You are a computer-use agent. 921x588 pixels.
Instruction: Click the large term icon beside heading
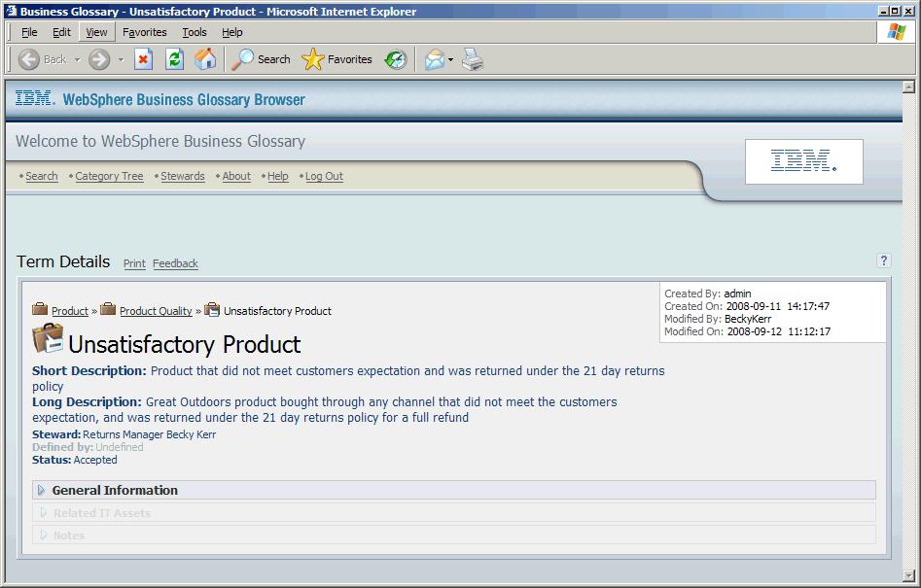[48, 338]
